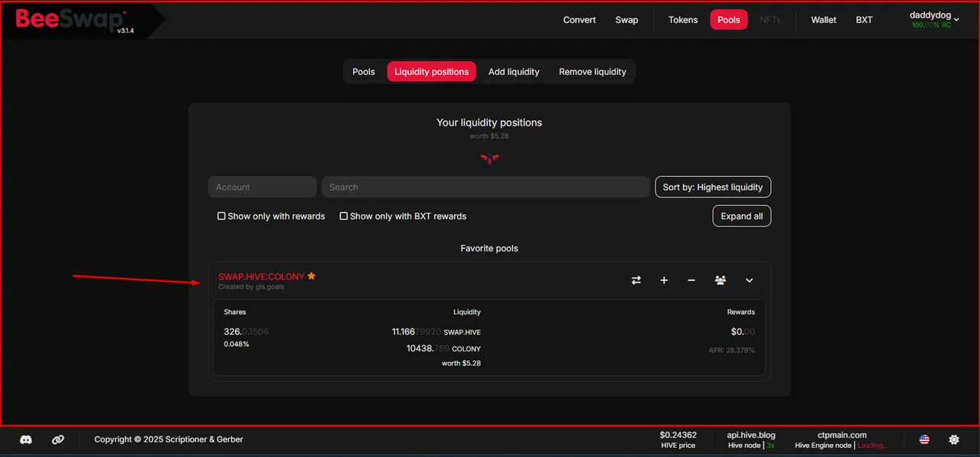Open Sort by: Highest liquidity dropdown
The height and width of the screenshot is (457, 980).
coord(713,187)
